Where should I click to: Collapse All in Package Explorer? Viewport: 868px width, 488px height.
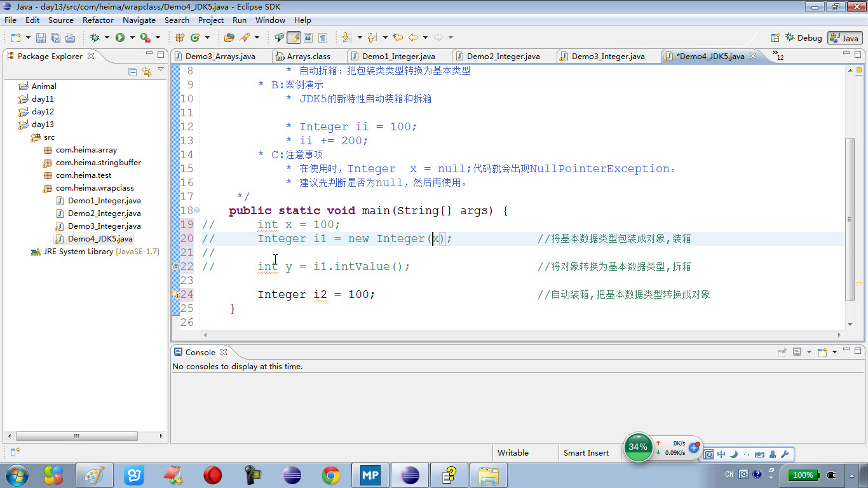pos(133,72)
